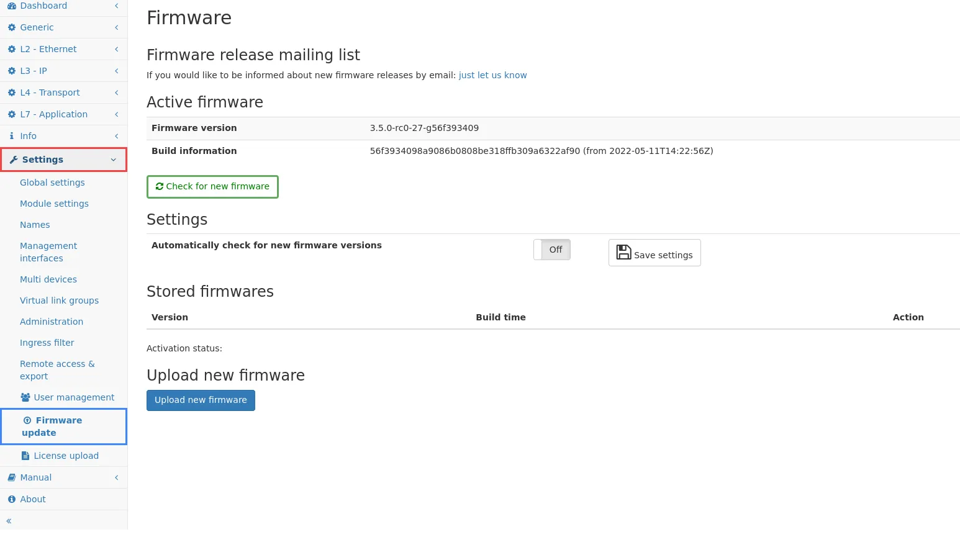
Task: Click Check for new firmware button
Action: click(x=212, y=186)
